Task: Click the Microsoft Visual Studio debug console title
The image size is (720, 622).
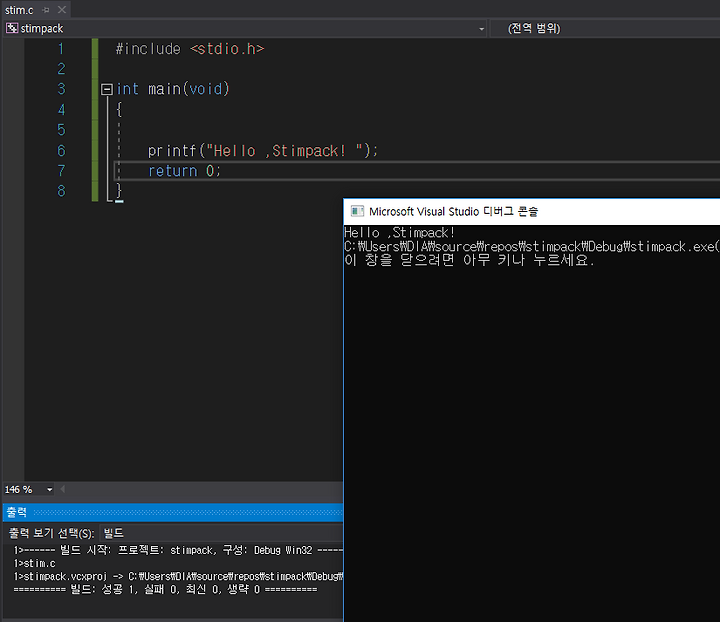Action: pos(453,212)
